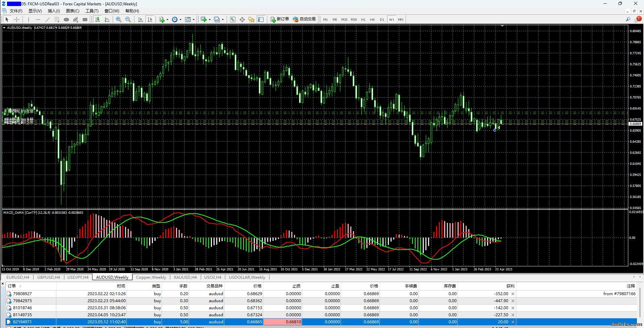Open the 文件(F) menu

(x=16, y=11)
